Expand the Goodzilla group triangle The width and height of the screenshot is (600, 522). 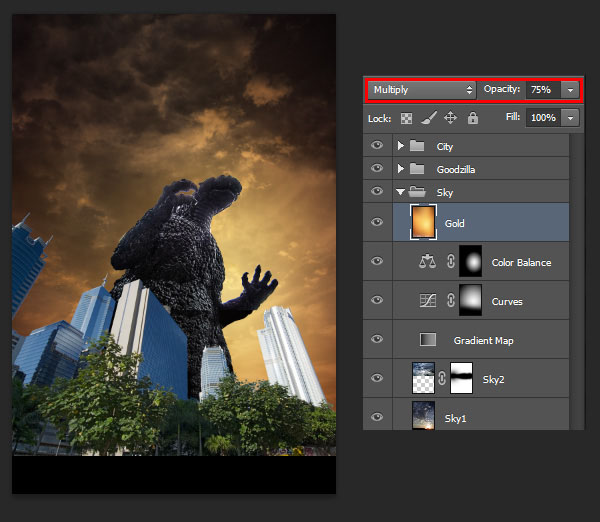(x=400, y=168)
